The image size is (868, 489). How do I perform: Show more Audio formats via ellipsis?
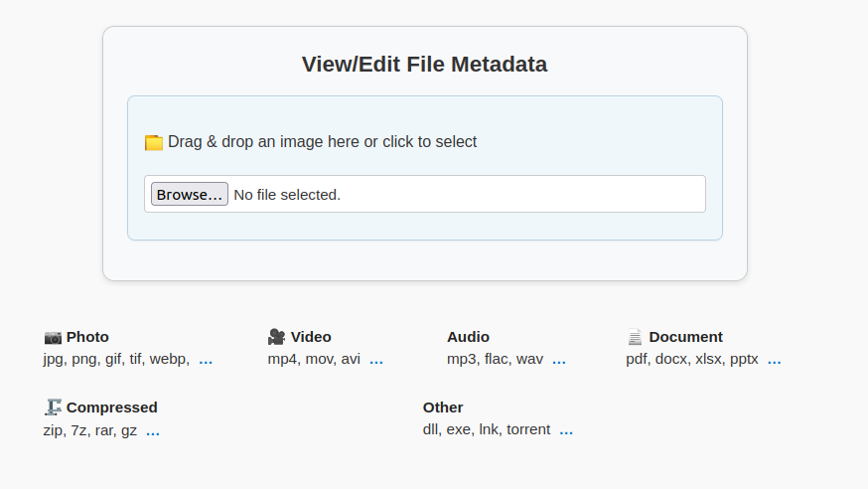[559, 360]
